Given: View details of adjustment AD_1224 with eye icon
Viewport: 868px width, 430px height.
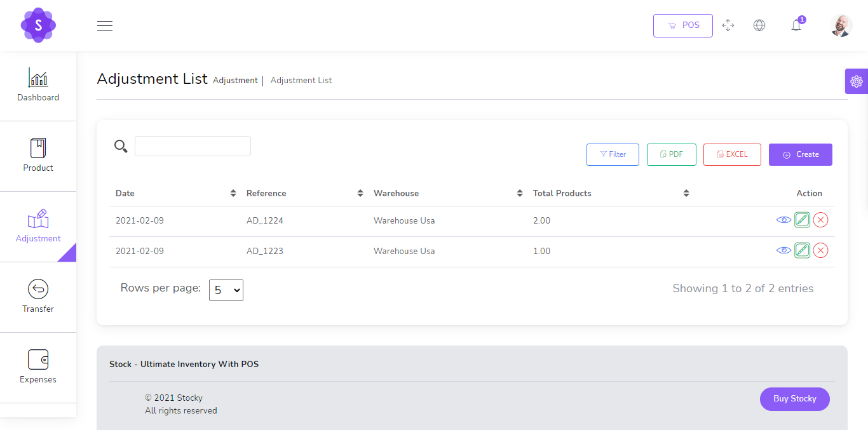Looking at the screenshot, I should click(783, 220).
